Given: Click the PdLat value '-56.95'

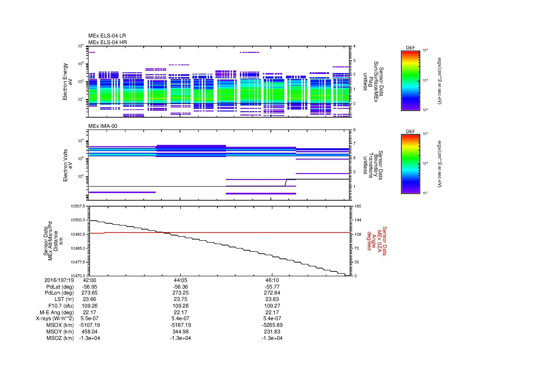Looking at the screenshot, I should tap(89, 287).
